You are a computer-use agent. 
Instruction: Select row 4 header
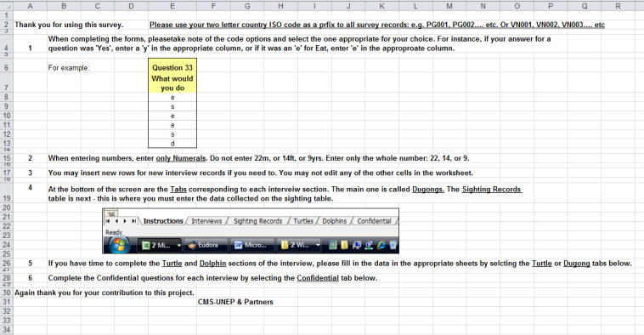pyautogui.click(x=7, y=43)
